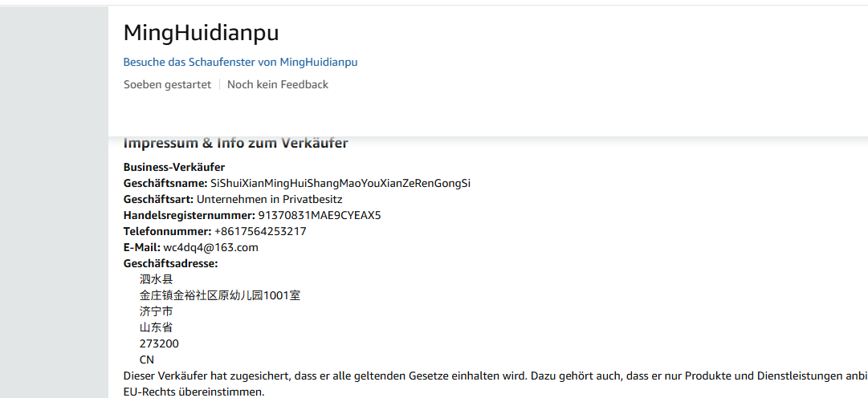The width and height of the screenshot is (868, 398).
Task: Click the business name SiShuiXianMingHuiShangMaoYouXianZeRenGongSi
Action: pos(334,183)
